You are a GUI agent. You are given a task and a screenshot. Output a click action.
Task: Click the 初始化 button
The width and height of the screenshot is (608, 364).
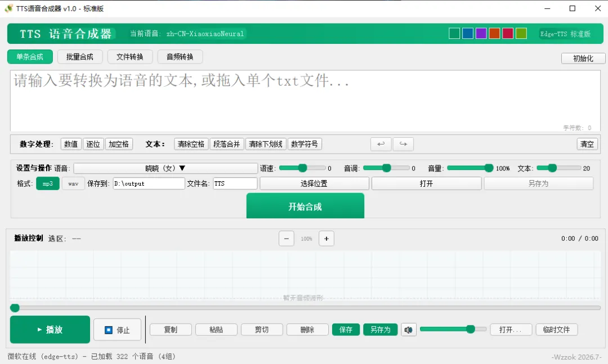(583, 59)
